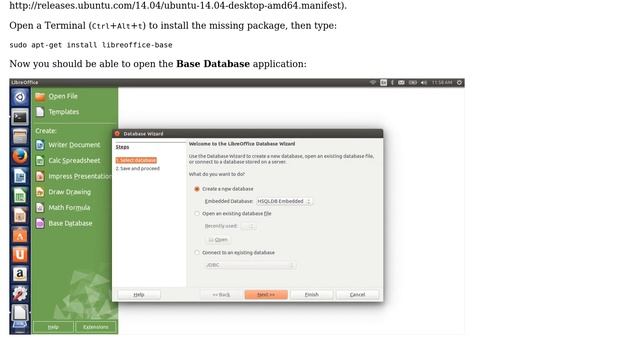Image resolution: width=640 pixels, height=360 pixels.
Task: Open LibreOffice Writer dock icon
Action: click(20, 176)
